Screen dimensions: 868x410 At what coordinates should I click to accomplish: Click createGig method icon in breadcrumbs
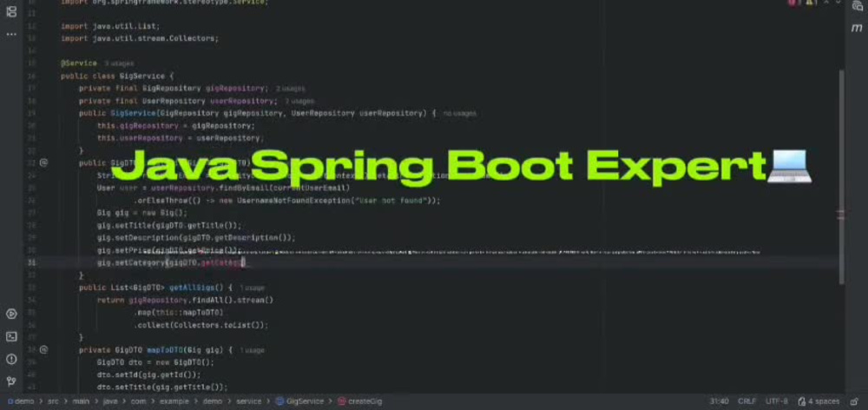tap(341, 401)
